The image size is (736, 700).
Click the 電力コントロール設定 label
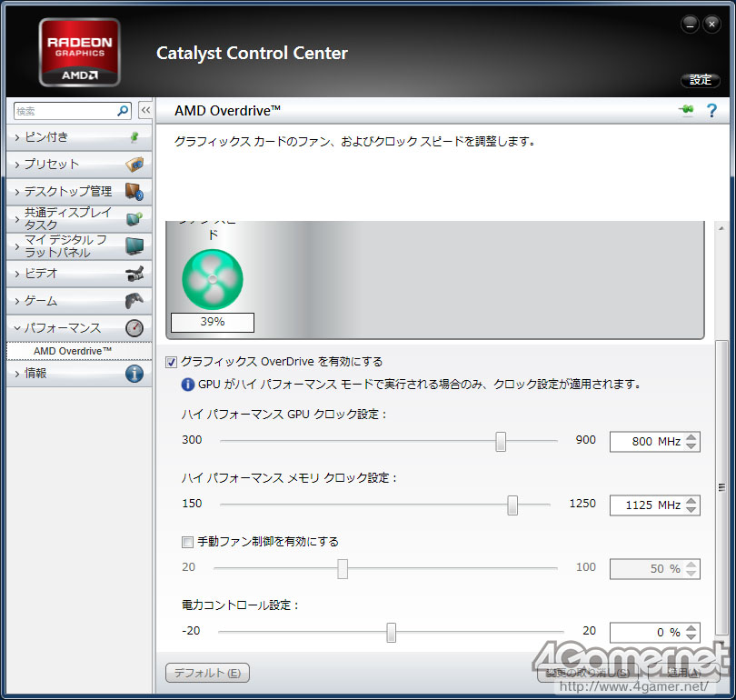tap(240, 605)
